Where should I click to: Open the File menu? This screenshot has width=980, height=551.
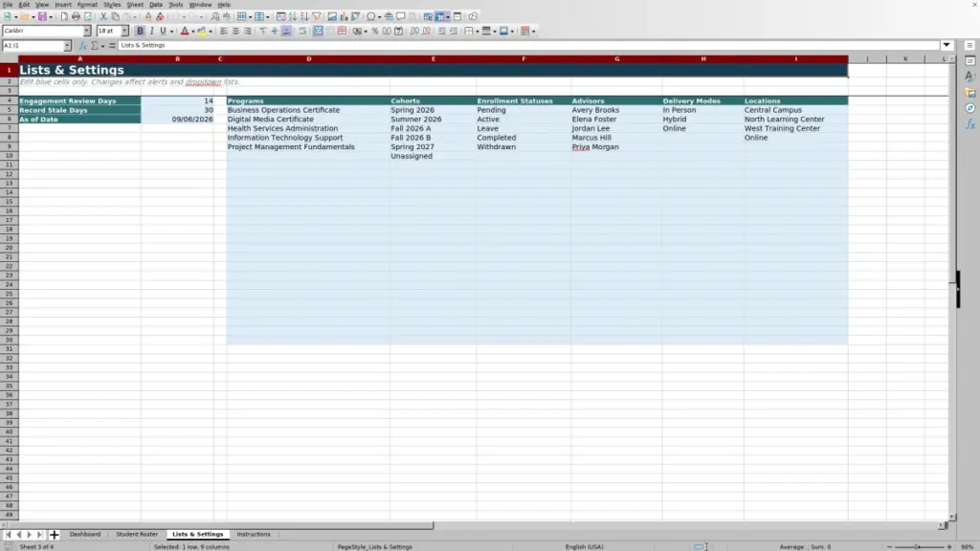pyautogui.click(x=8, y=5)
